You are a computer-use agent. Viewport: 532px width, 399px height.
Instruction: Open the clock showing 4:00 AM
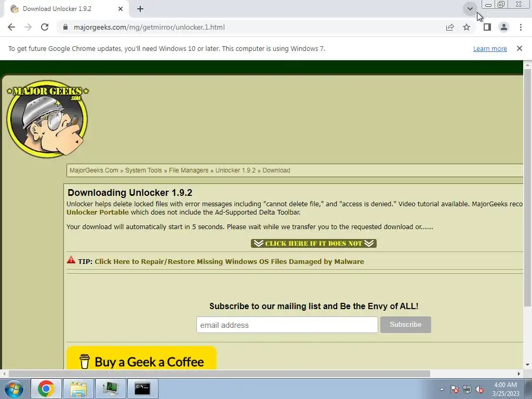click(x=506, y=389)
